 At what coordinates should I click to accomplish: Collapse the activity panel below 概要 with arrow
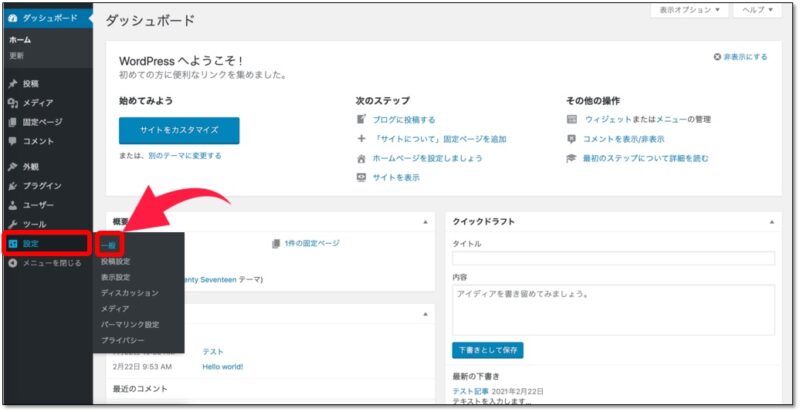click(x=425, y=314)
